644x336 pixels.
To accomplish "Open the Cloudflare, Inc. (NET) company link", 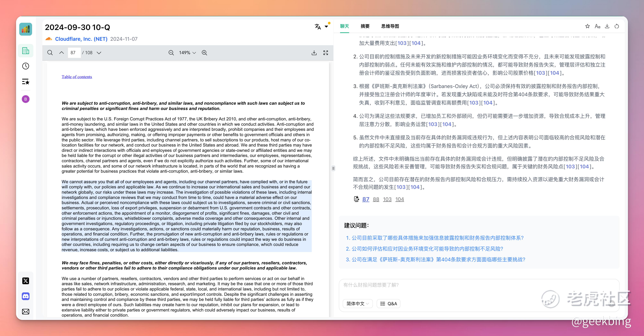I will click(81, 39).
